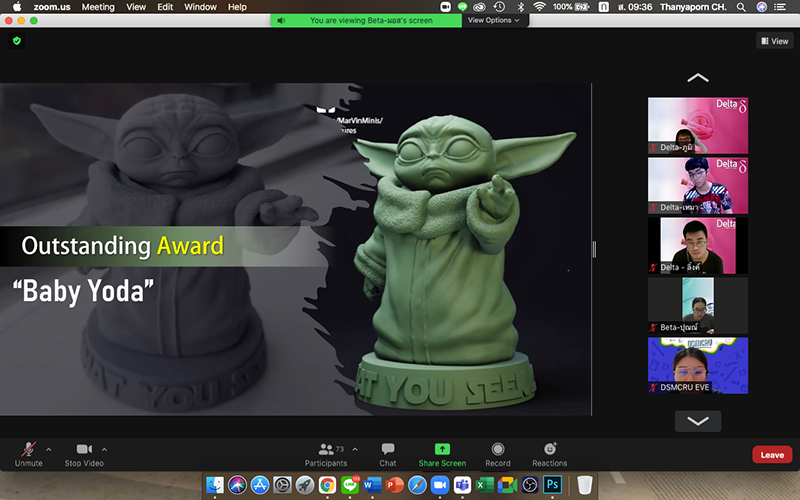Viewport: 800px width, 500px height.
Task: Show more participants with down chevron
Action: point(698,421)
